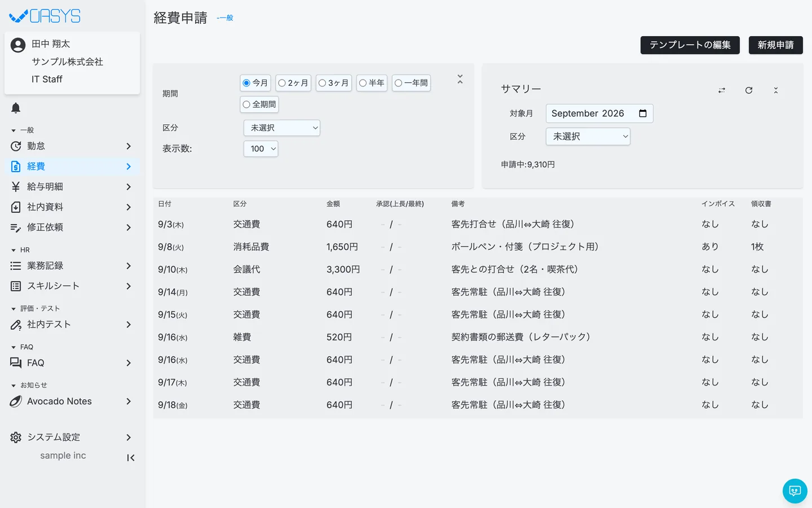The width and height of the screenshot is (812, 508).
Task: Open the notifications bell icon
Action: tap(16, 108)
